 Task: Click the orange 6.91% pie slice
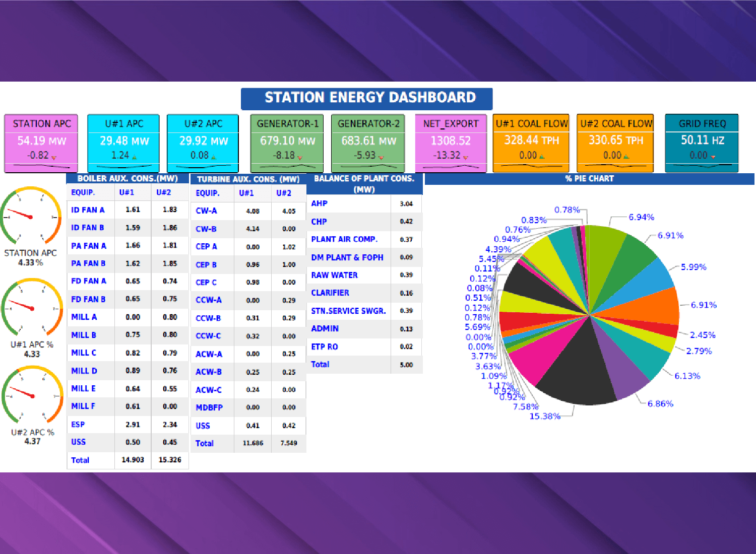coord(650,307)
